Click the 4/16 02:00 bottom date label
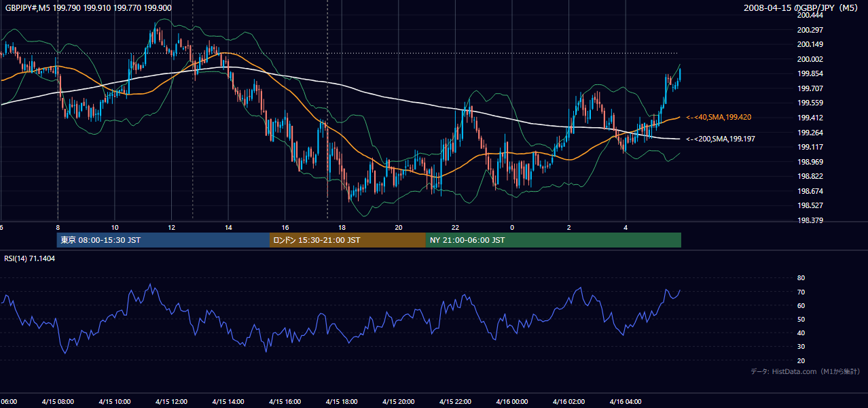This screenshot has height=408, width=868. (568, 401)
